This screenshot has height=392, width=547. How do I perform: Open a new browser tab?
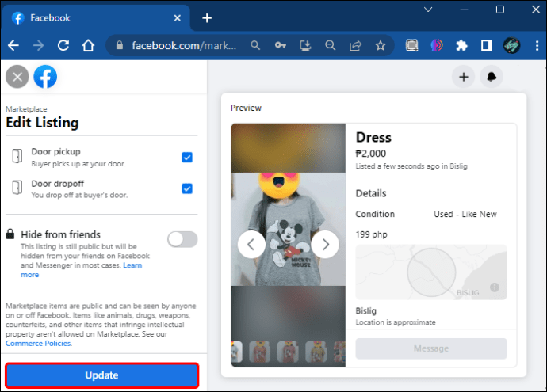pos(207,18)
